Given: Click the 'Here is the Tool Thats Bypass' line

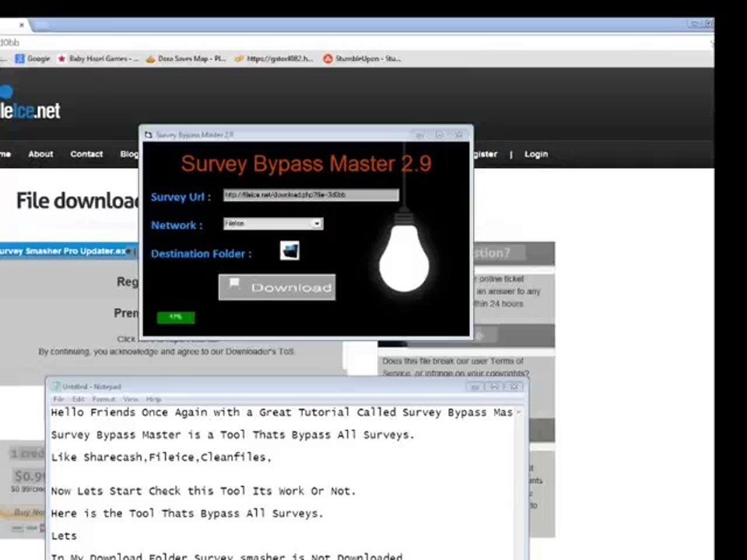Looking at the screenshot, I should (x=188, y=513).
